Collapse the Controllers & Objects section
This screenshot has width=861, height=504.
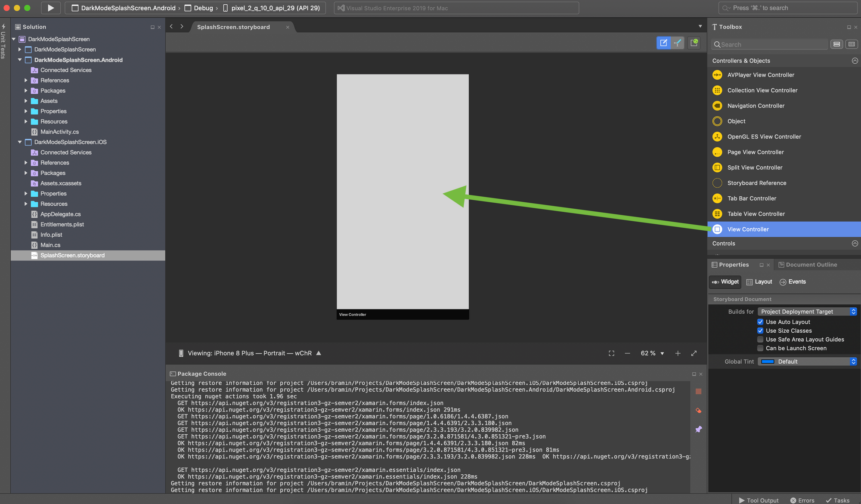855,61
